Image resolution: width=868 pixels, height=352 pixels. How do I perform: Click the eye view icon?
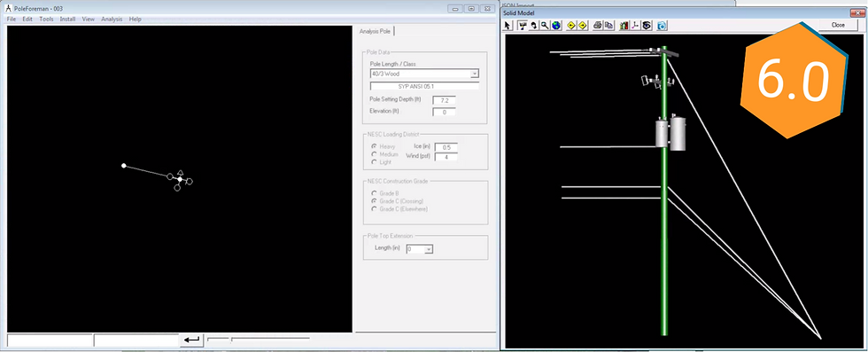point(646,26)
